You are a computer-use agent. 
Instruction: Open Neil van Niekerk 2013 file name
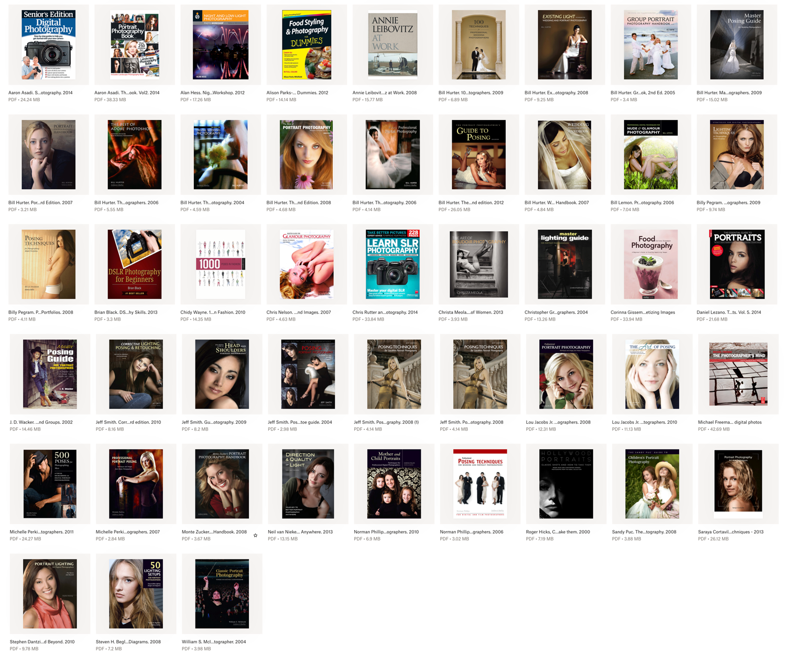pyautogui.click(x=300, y=532)
